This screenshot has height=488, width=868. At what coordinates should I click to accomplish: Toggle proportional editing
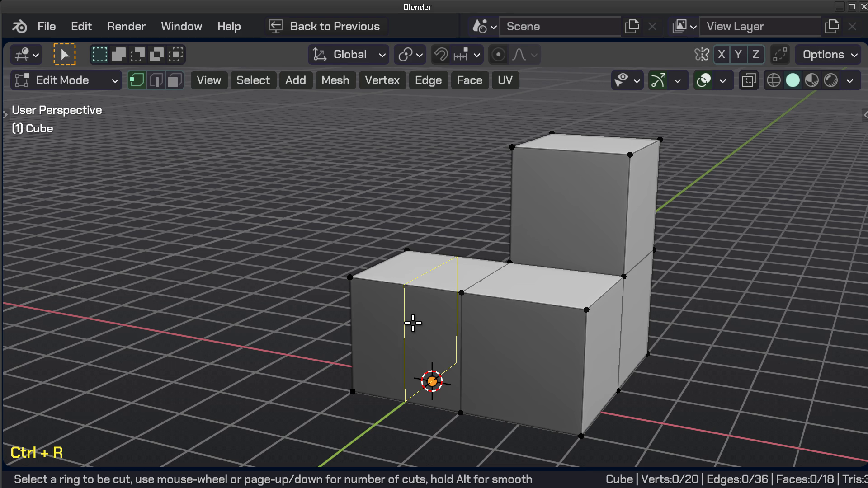click(498, 55)
